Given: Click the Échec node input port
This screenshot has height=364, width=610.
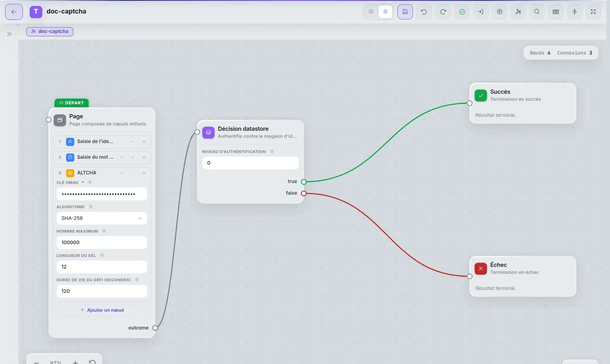Looking at the screenshot, I should [x=470, y=276].
